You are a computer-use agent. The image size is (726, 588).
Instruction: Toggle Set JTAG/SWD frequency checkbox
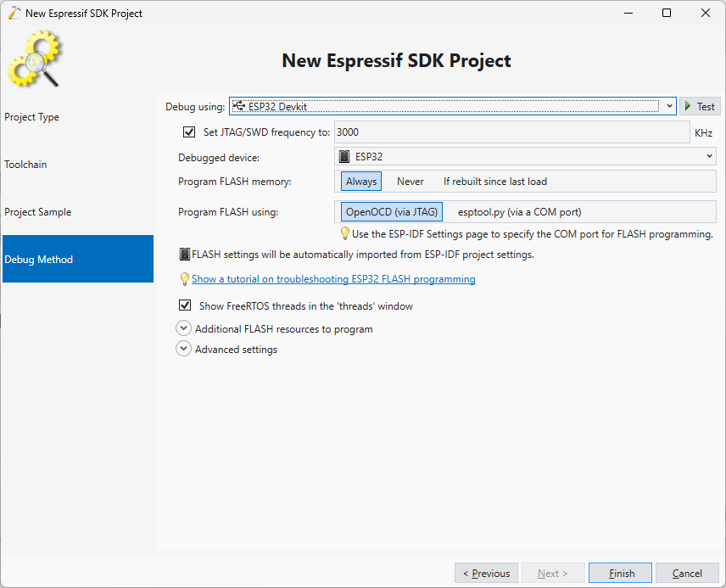pyautogui.click(x=189, y=132)
